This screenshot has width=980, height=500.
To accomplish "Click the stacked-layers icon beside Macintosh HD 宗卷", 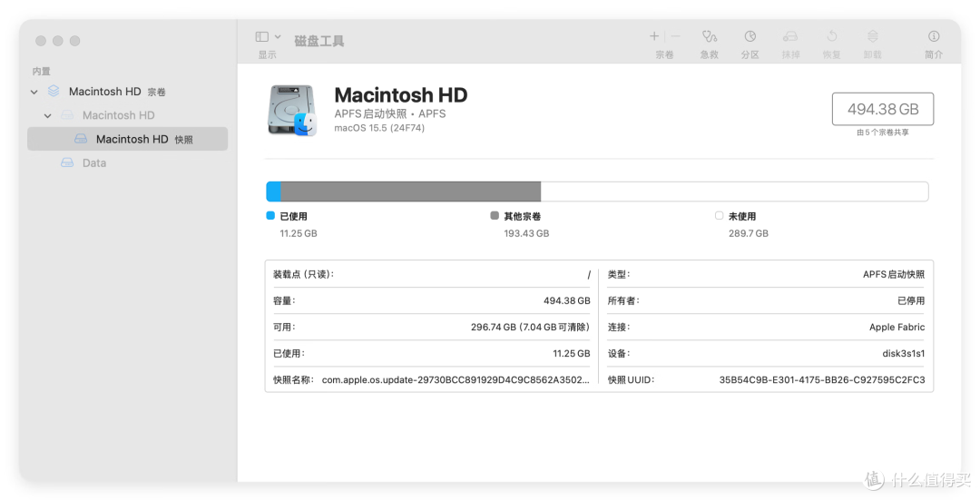I will click(x=54, y=92).
